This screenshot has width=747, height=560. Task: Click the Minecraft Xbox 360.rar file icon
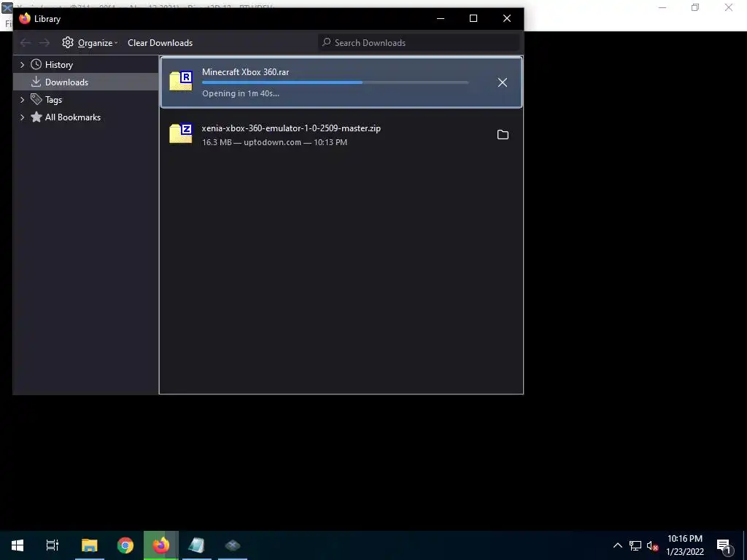pos(181,81)
